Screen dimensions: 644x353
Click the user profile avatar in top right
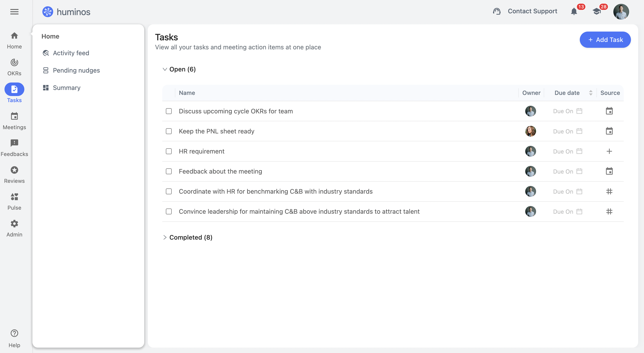[621, 12]
